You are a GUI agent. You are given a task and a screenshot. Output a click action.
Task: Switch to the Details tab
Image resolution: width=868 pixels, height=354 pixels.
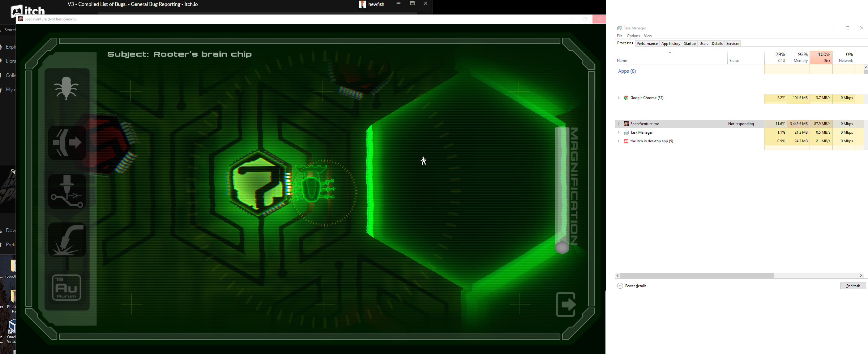[x=717, y=44]
